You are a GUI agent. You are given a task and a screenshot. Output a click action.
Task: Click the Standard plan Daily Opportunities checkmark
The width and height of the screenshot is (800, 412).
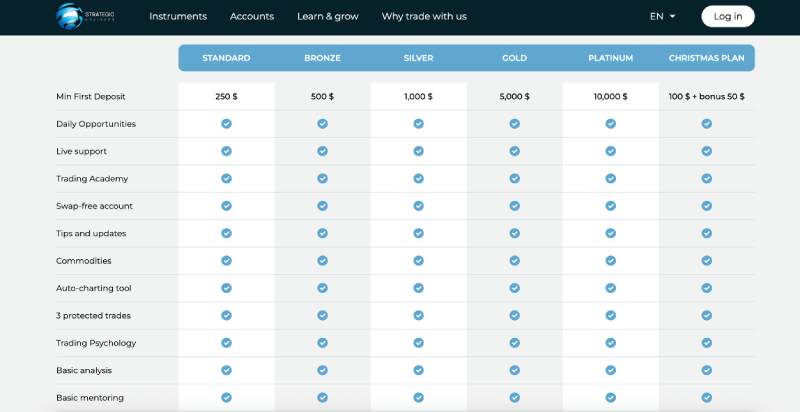(x=226, y=124)
